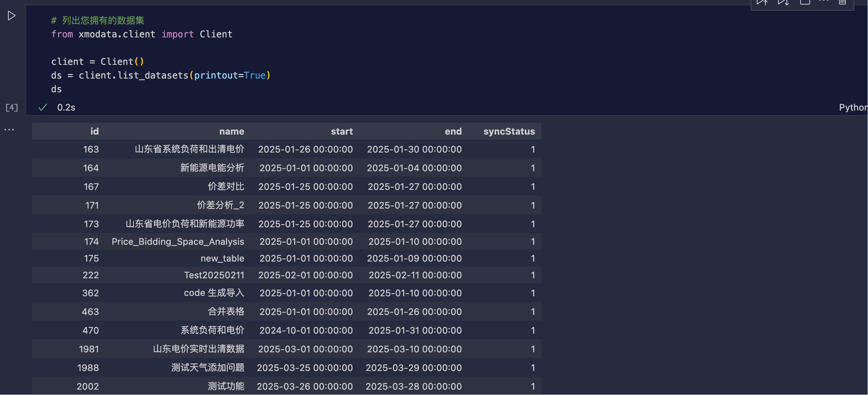Run this cell and below icon
Viewport: 868px width, 395px height.
coord(783,3)
